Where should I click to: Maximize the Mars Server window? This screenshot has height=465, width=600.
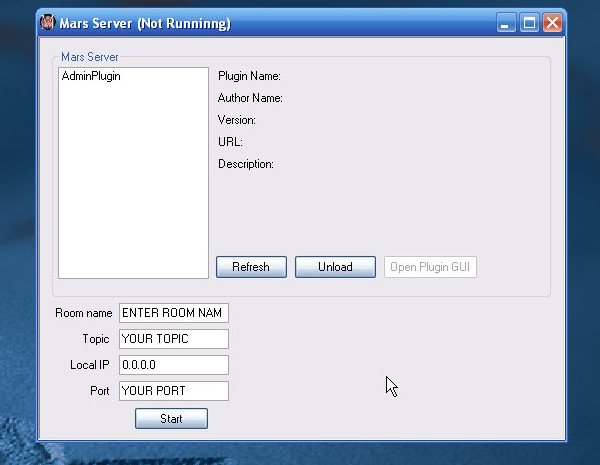point(530,22)
